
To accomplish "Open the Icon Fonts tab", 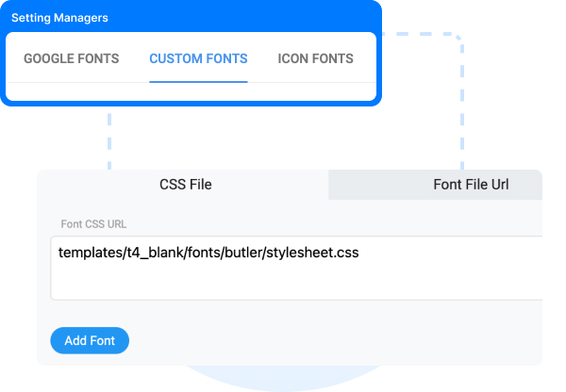I will point(315,58).
